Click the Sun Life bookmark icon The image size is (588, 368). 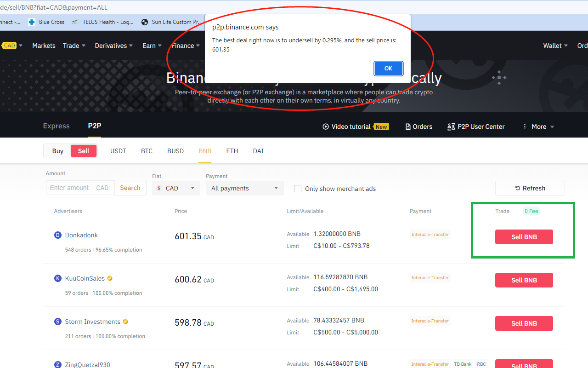click(x=144, y=22)
